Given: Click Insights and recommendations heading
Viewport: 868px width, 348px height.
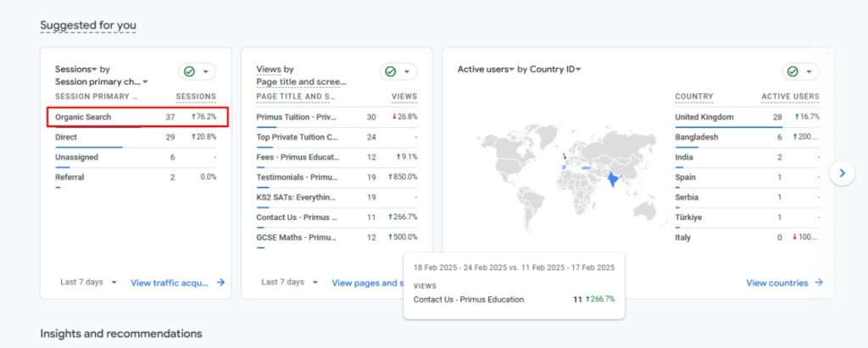Looking at the screenshot, I should click(120, 334).
